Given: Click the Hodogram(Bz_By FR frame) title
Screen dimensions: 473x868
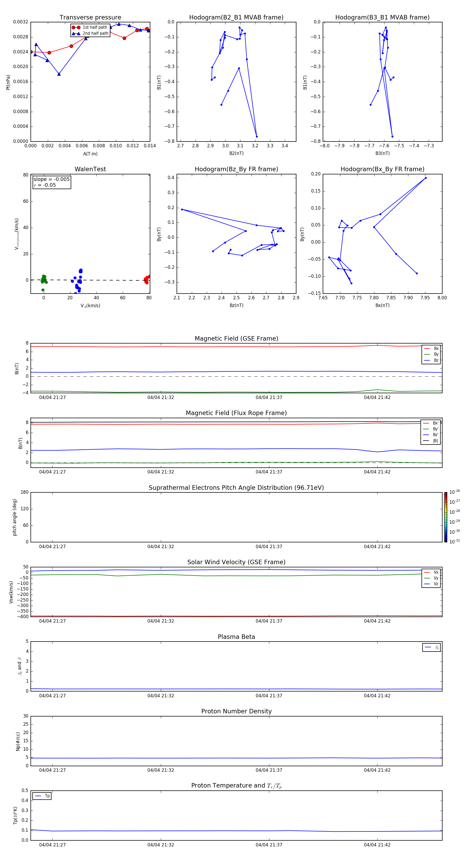Looking at the screenshot, I should coord(236,169).
